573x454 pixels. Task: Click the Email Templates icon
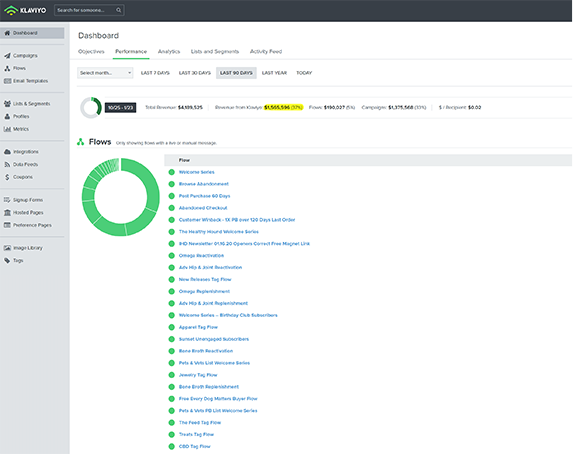(7, 81)
